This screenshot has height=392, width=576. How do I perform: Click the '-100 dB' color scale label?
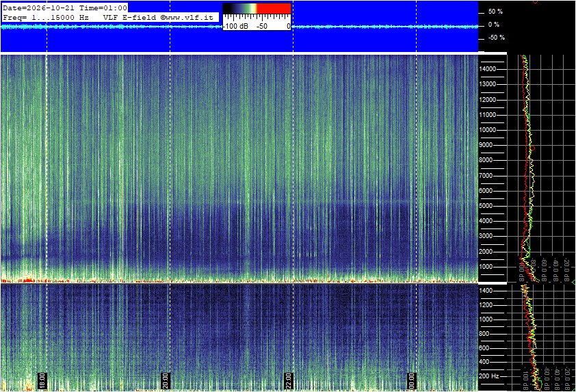[235, 26]
